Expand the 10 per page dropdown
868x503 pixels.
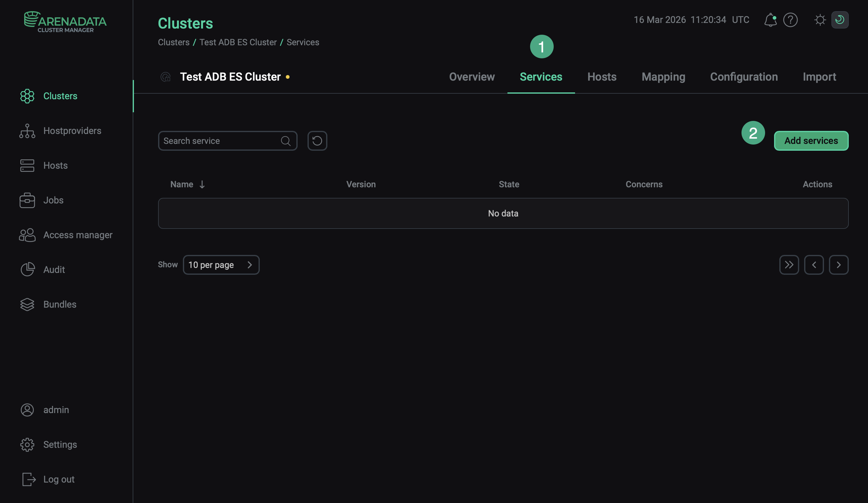click(x=221, y=265)
